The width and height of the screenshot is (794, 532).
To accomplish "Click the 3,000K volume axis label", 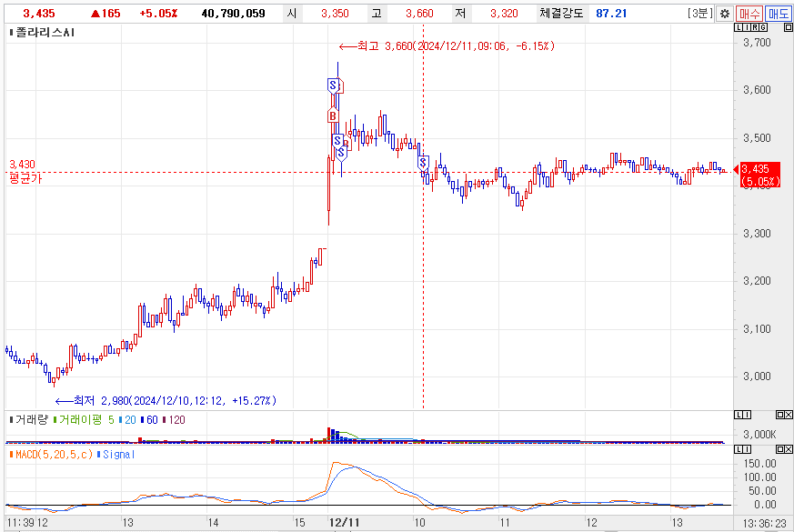I will (759, 435).
